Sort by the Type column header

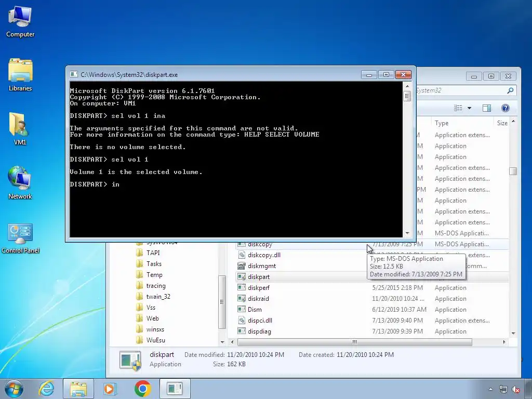tap(462, 123)
